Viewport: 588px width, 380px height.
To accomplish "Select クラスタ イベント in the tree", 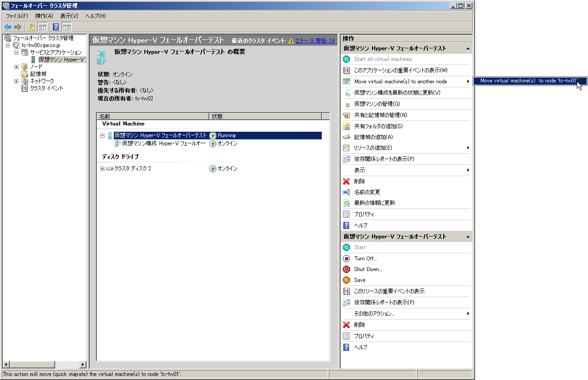I will click(x=47, y=88).
